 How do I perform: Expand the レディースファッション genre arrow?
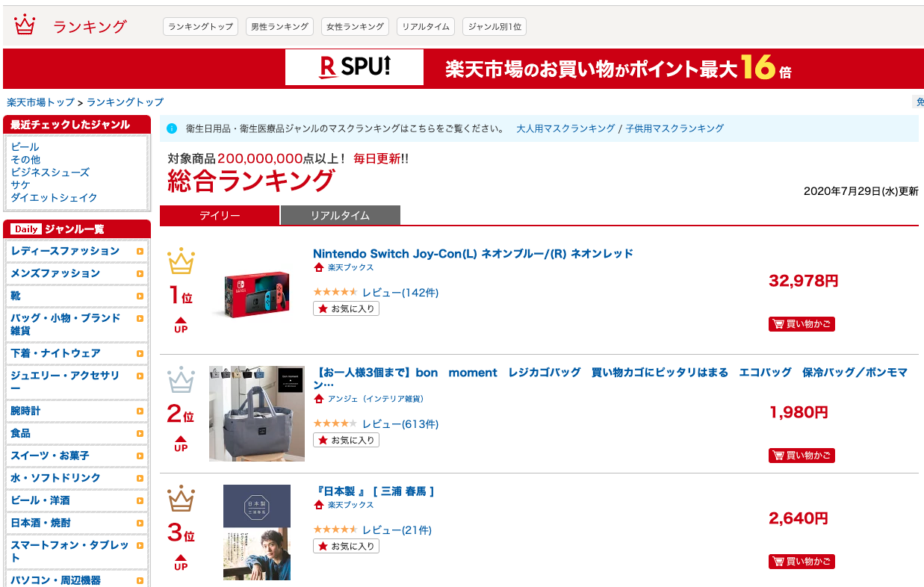click(x=140, y=251)
